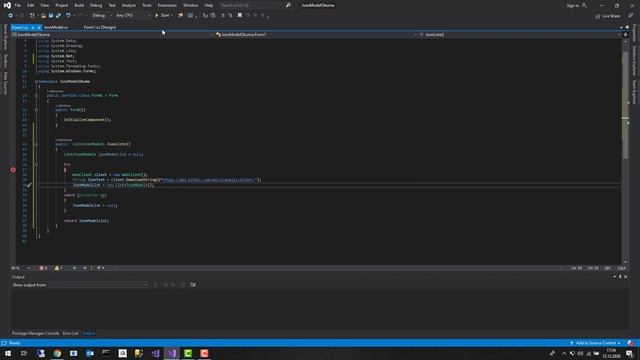This screenshot has width=640, height=360.
Task: Click the Bookmark toolbar icon
Action: (x=240, y=16)
